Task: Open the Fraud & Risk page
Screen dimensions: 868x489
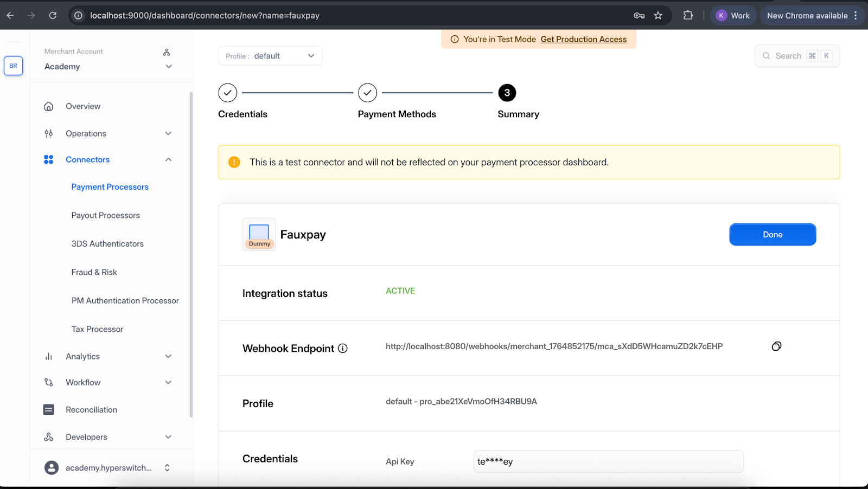Action: (x=94, y=272)
